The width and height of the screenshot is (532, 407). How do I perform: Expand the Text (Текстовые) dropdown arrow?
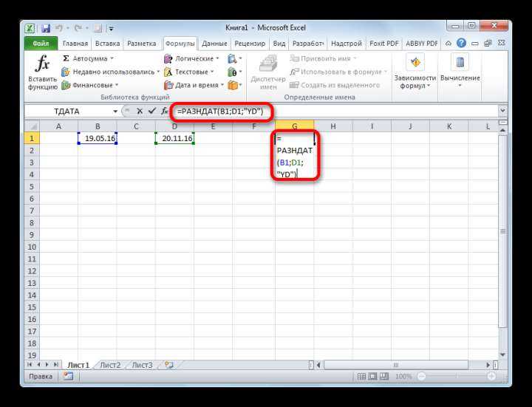click(212, 72)
